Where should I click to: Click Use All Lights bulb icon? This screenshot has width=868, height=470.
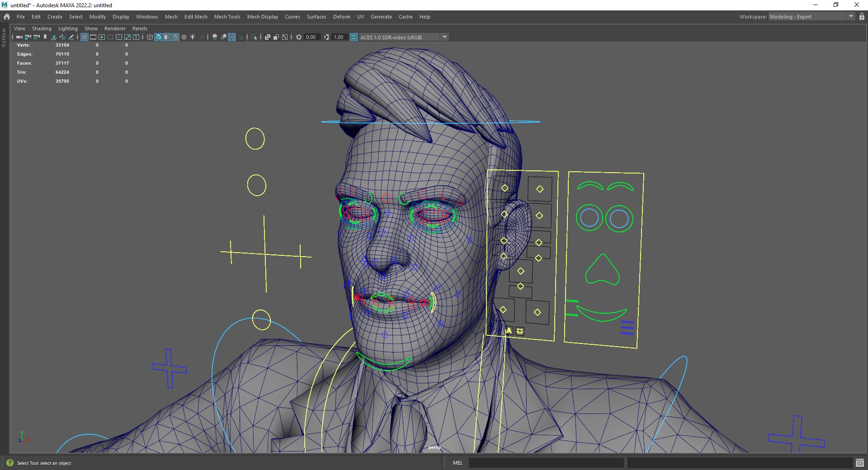(193, 37)
